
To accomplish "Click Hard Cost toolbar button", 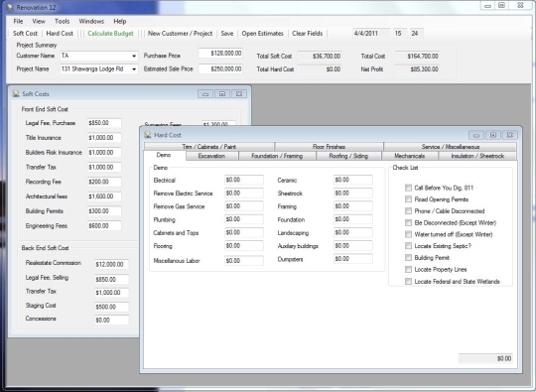I will pos(60,34).
